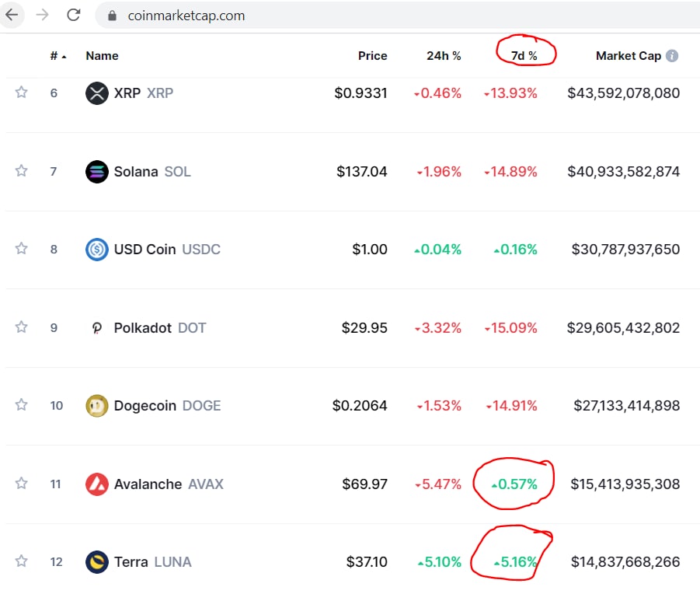Click USD Coin market cap $30,787,937,650
700x601 pixels.
tap(626, 250)
